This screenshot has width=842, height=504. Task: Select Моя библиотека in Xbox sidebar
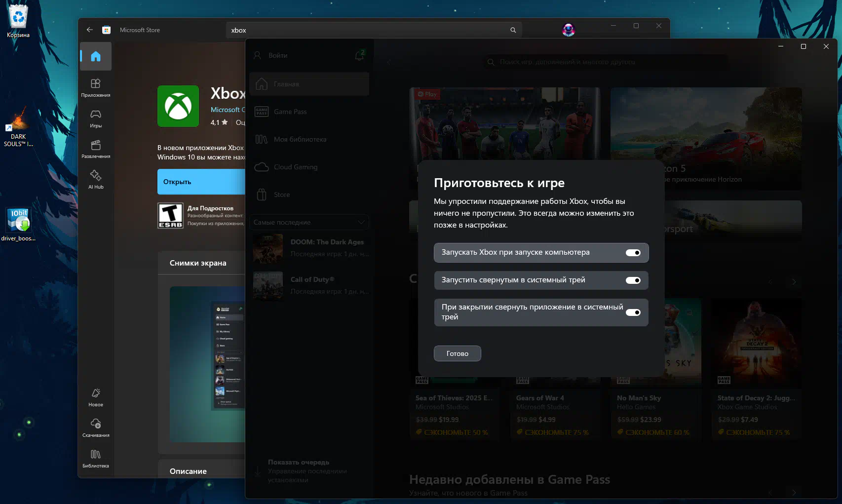click(x=309, y=139)
